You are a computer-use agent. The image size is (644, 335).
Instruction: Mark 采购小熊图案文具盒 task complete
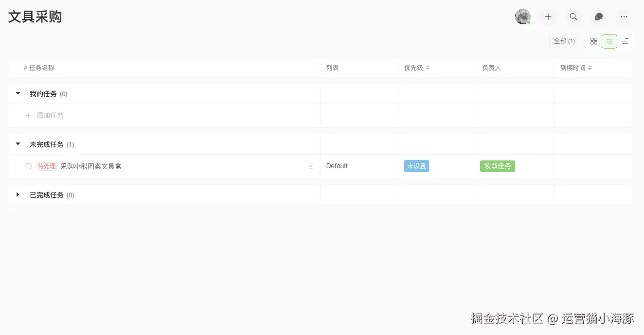[29, 166]
